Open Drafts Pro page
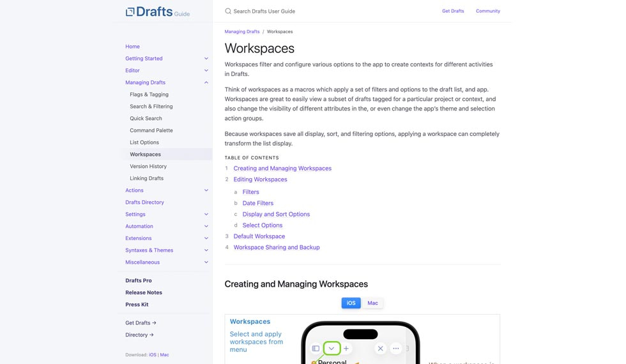Viewport: 626px width, 364px height. pos(139,280)
